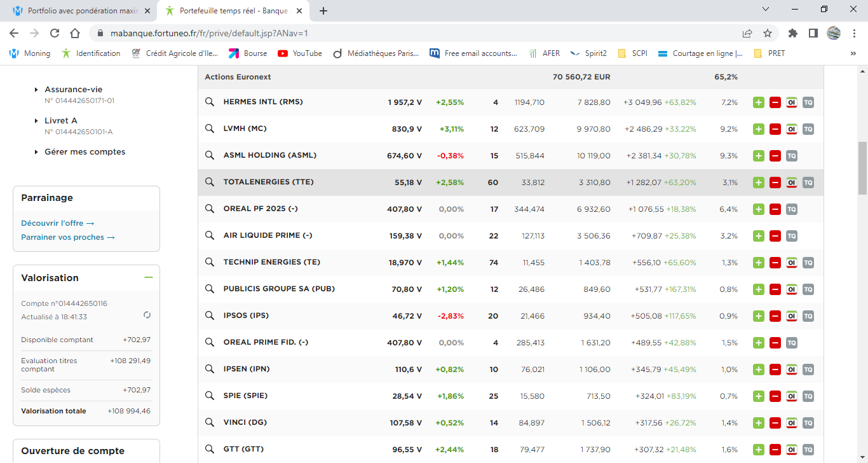The height and width of the screenshot is (463, 868).
Task: Open GTT (GTT) stock name
Action: tap(243, 449)
